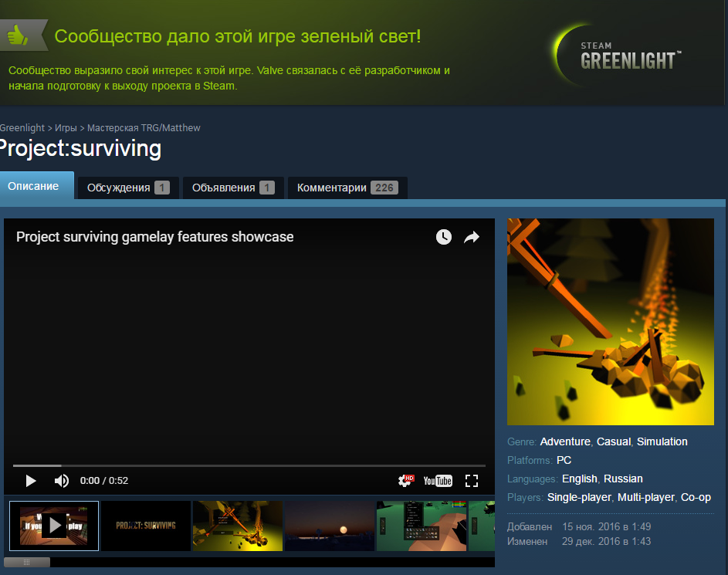Play the video with the play button
Viewport: 728px width, 575px height.
31,481
